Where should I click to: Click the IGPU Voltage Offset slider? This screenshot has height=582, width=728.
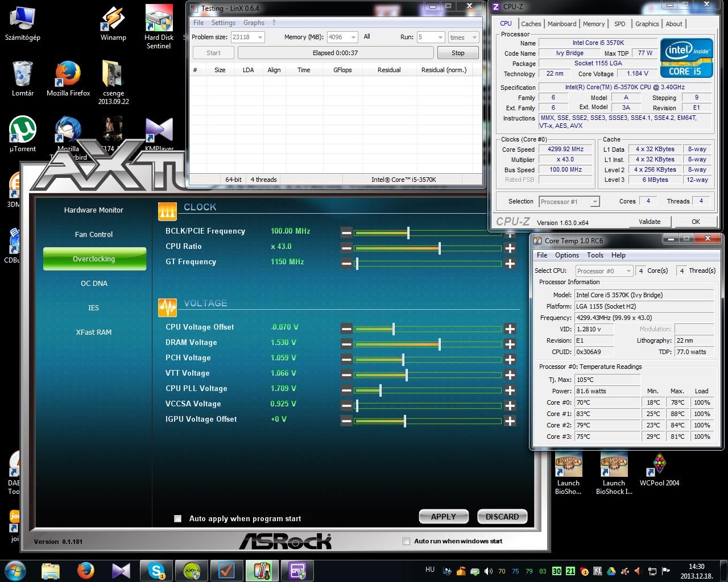(x=428, y=421)
